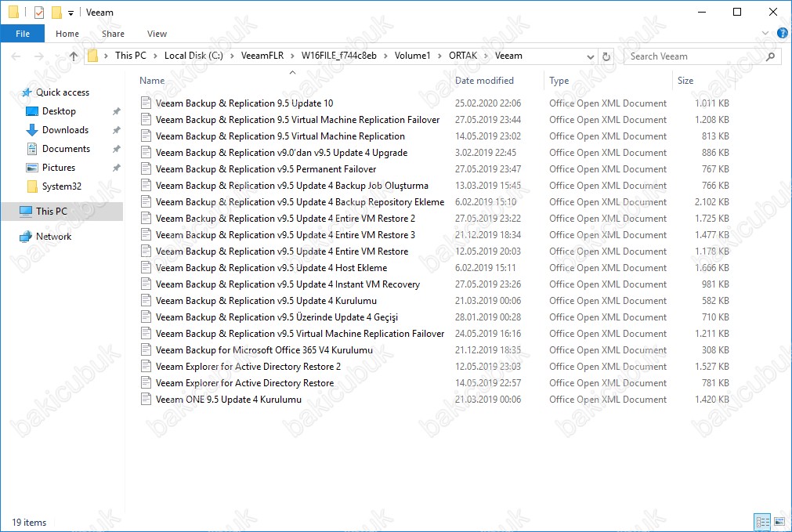This screenshot has height=532, width=792.
Task: Select the 9.5 Virtual Machine Replication file
Action: tap(280, 136)
